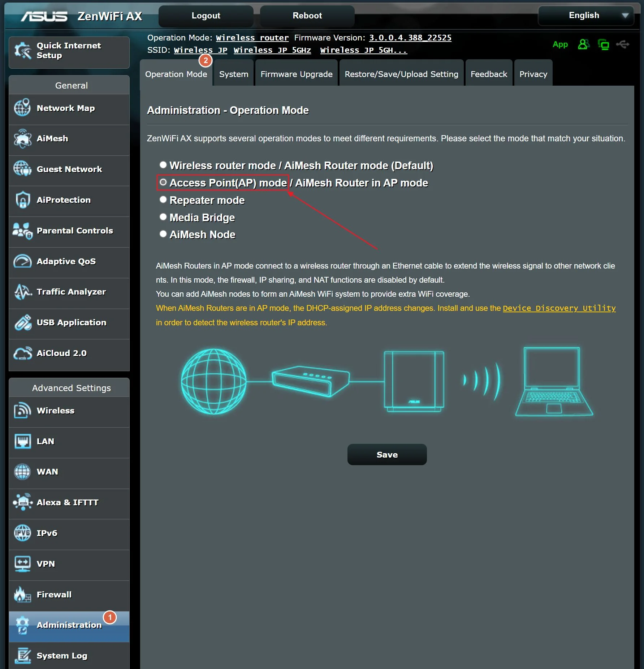Click the IPv6 icon
The width and height of the screenshot is (644, 669).
coord(22,533)
